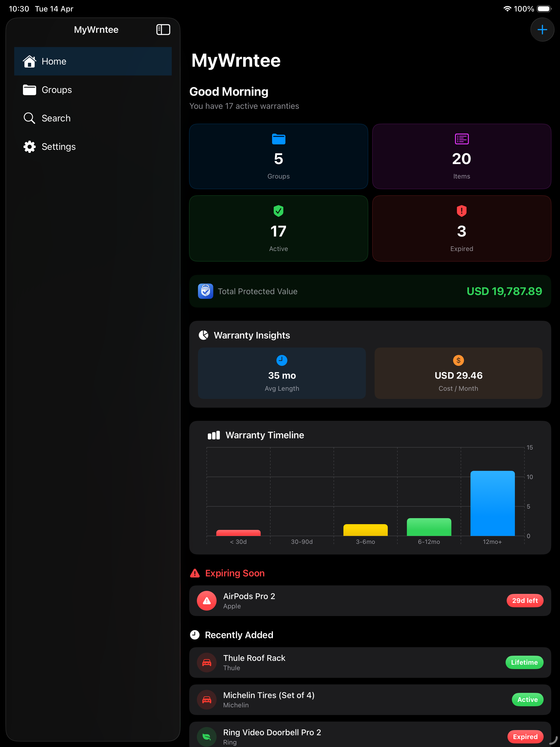Click the blue clock icon above Avg Length

tap(282, 360)
